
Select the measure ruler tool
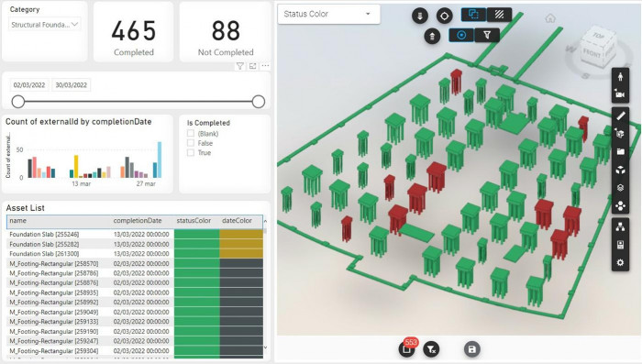tap(620, 116)
